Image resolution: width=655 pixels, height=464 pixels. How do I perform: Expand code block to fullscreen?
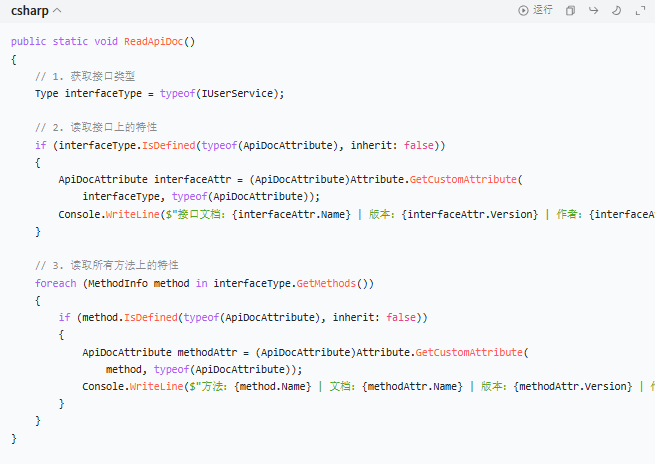(640, 10)
